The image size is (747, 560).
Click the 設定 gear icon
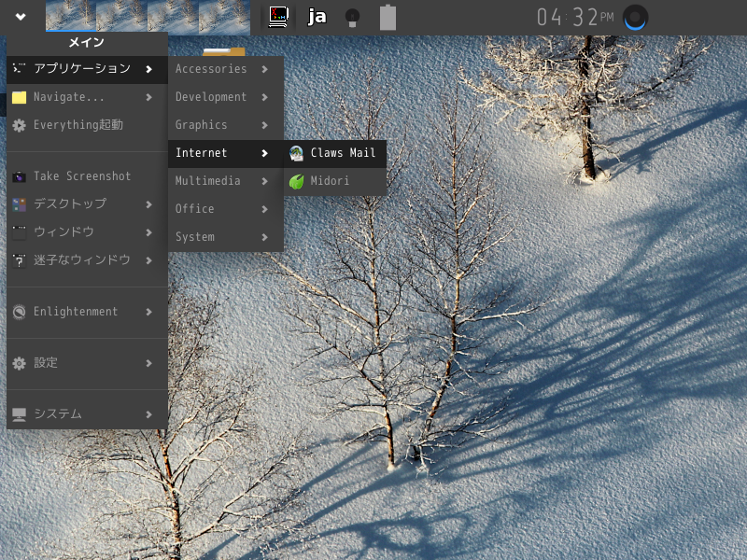(19, 363)
